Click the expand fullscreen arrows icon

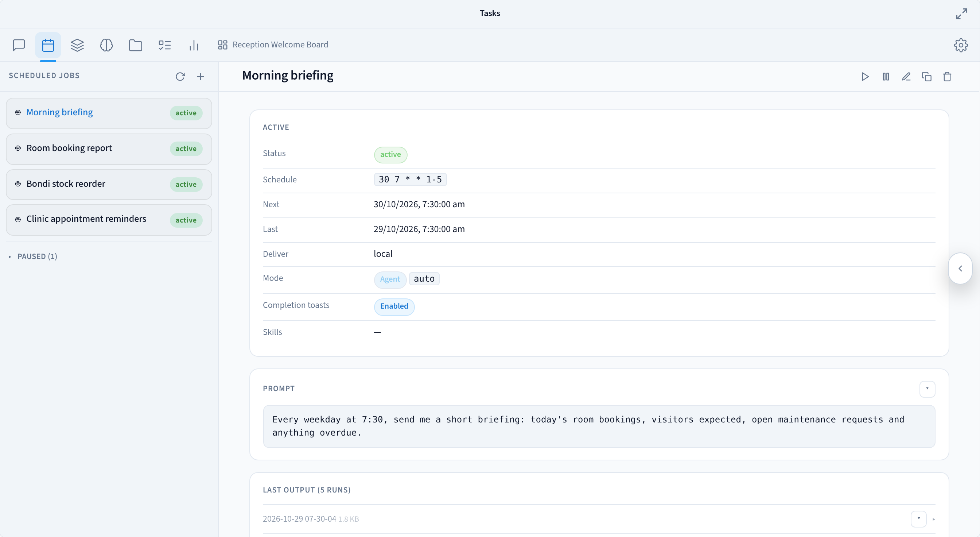point(961,14)
